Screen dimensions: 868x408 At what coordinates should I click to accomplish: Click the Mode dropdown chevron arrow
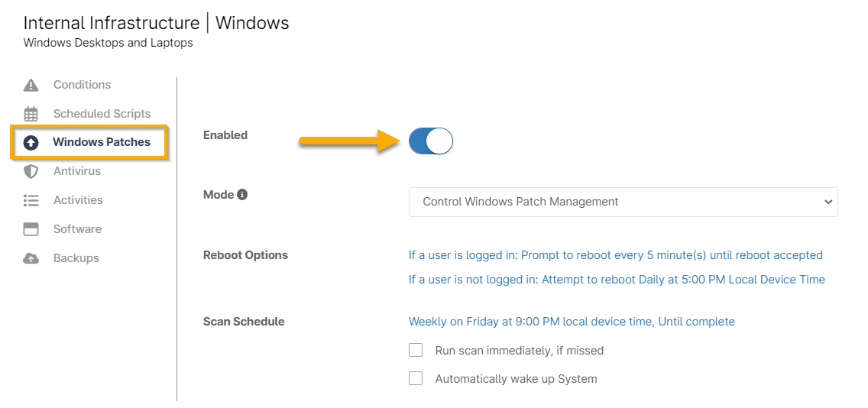828,202
